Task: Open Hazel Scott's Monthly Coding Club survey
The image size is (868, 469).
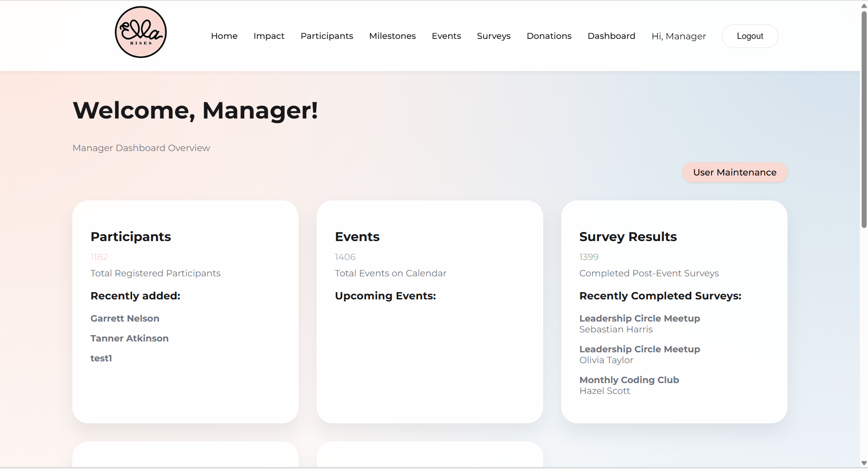Action: [x=629, y=385]
